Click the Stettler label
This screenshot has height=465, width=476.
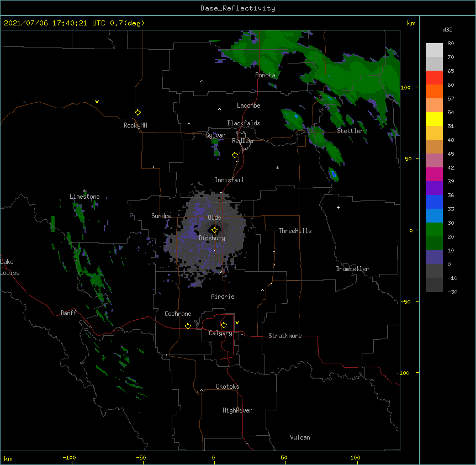tap(350, 131)
